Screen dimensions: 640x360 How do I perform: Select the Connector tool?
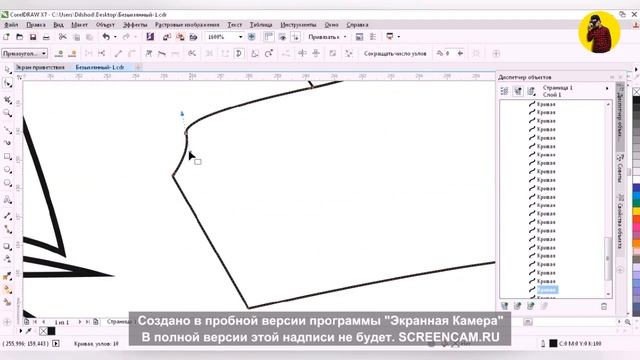(x=7, y=229)
